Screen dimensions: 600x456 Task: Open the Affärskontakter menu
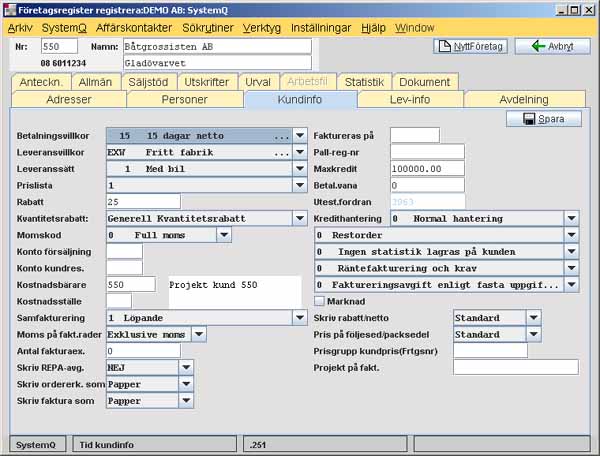coord(134,28)
